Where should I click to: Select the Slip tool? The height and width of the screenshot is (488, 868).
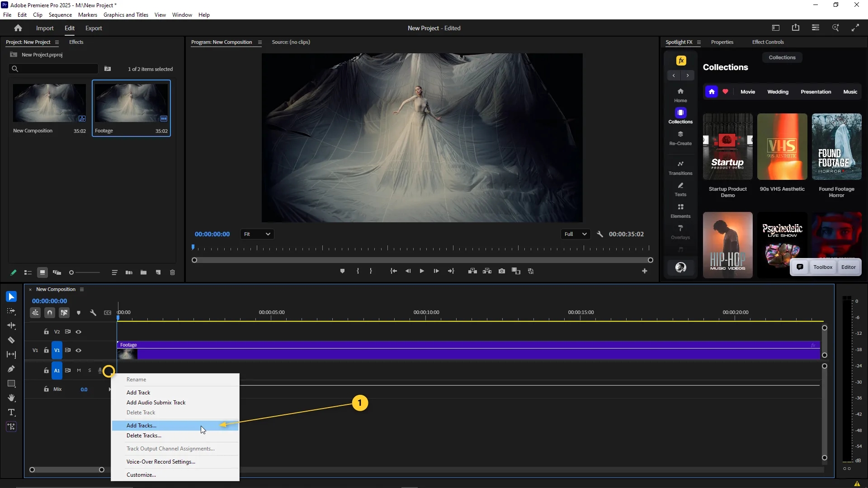point(11,355)
